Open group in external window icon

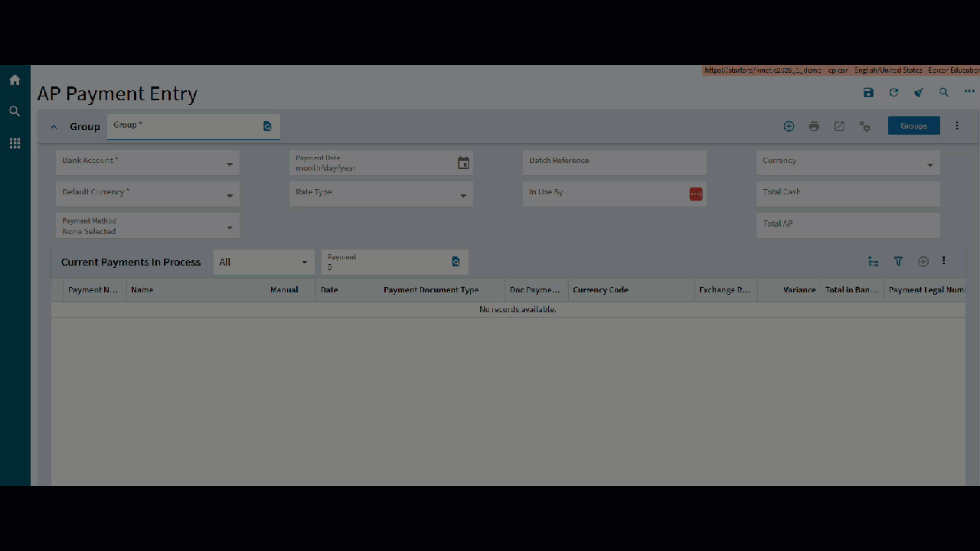[x=839, y=126]
